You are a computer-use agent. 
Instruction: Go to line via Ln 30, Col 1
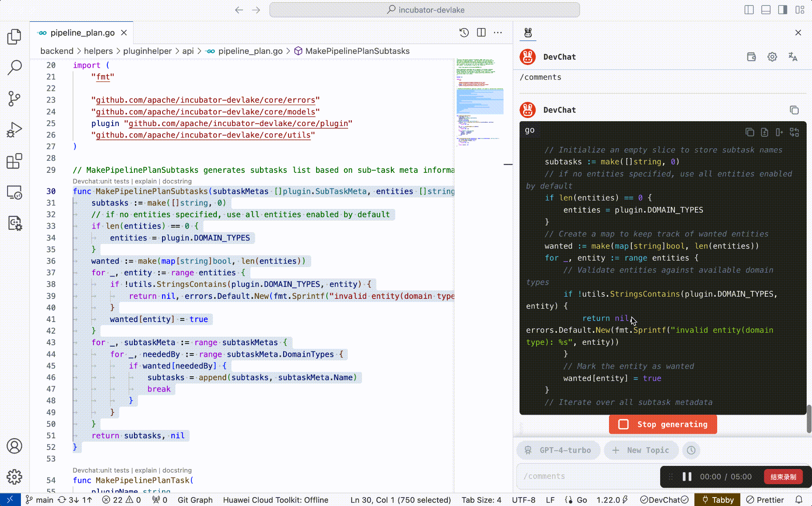401,500
